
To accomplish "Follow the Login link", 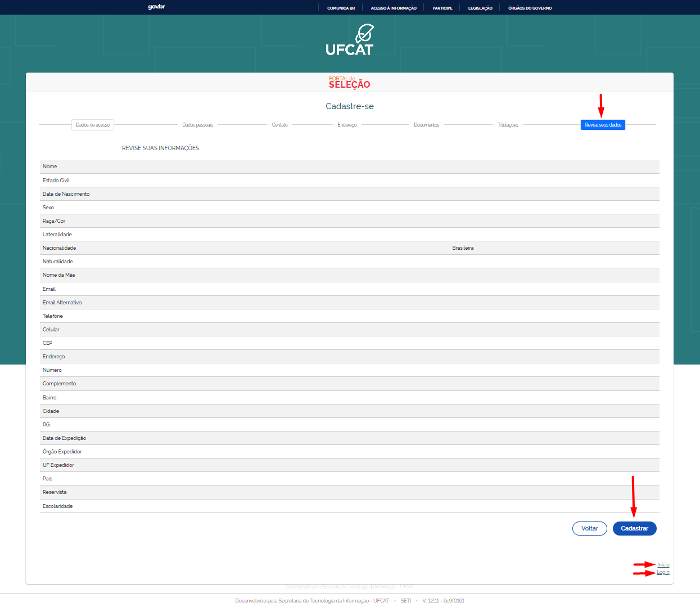I will pos(663,572).
